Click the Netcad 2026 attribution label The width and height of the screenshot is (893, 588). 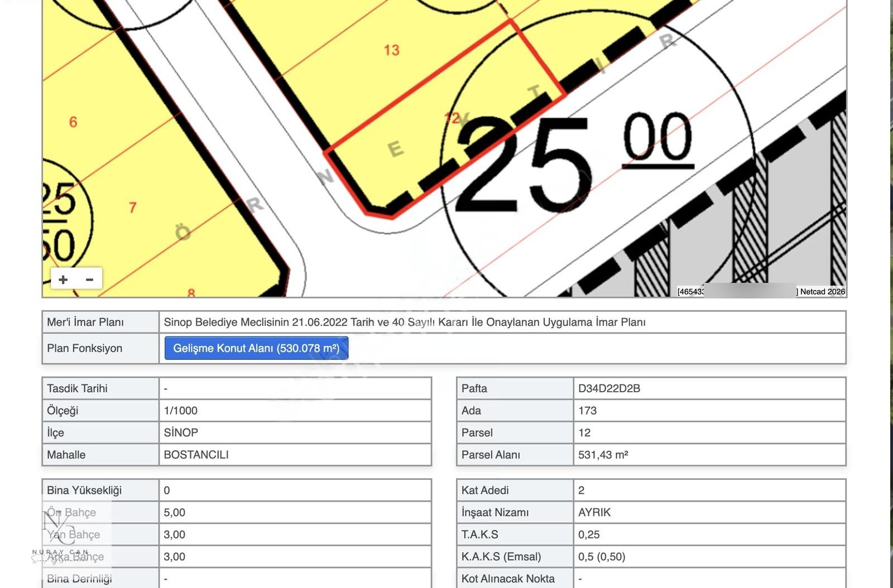(x=822, y=291)
